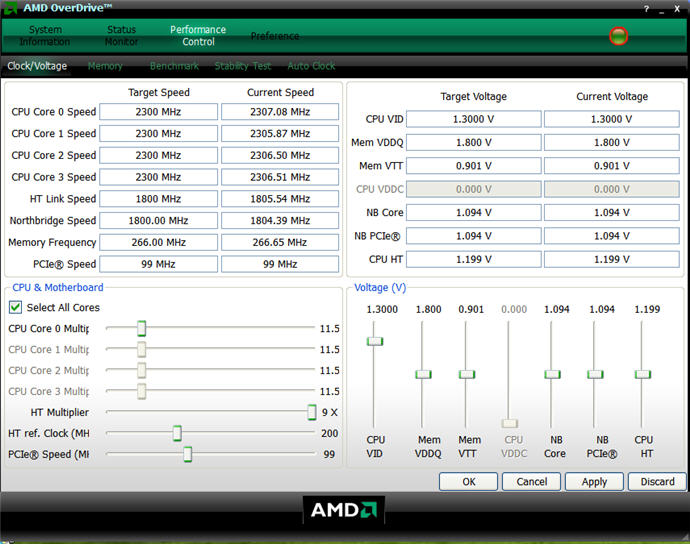
Task: Click the Cancel button
Action: tap(532, 482)
